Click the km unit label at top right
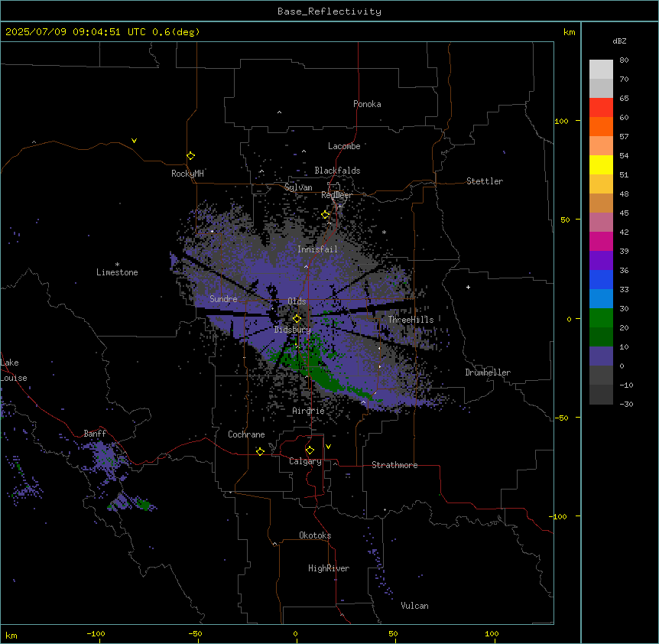 click(x=569, y=32)
